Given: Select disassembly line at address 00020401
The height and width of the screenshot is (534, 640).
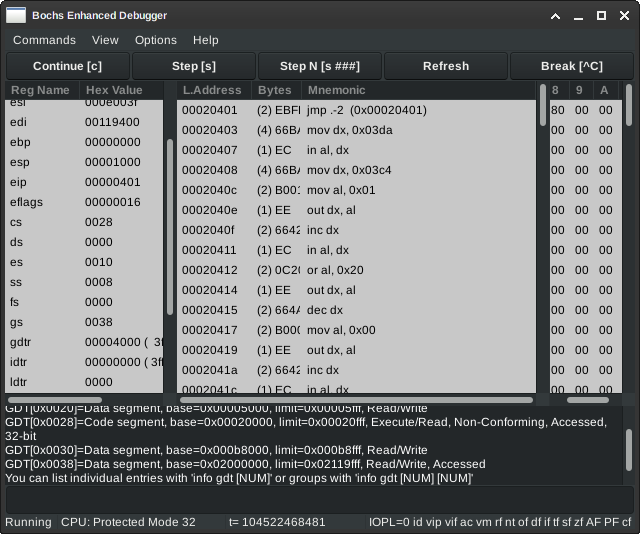Looking at the screenshot, I should point(356,110).
